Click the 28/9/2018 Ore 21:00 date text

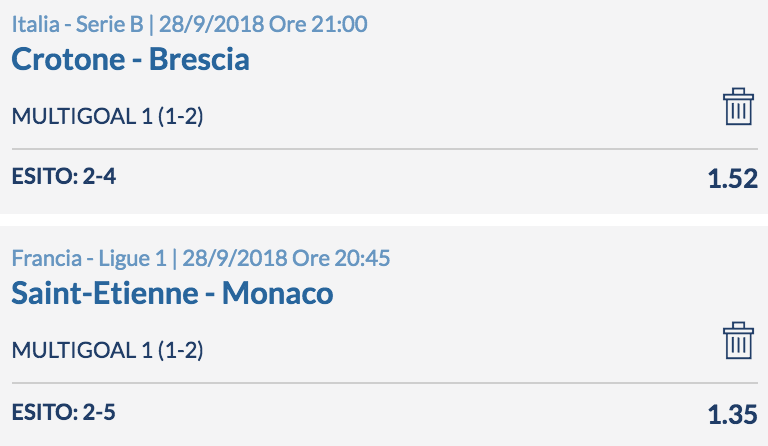(263, 24)
